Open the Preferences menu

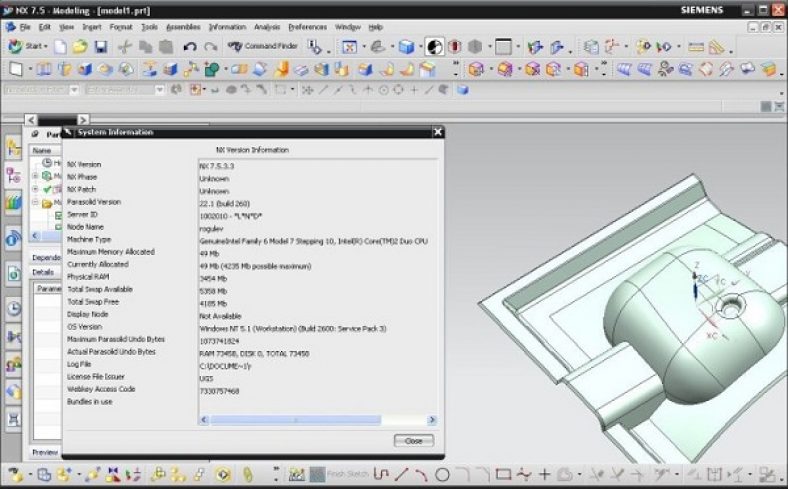(x=308, y=27)
